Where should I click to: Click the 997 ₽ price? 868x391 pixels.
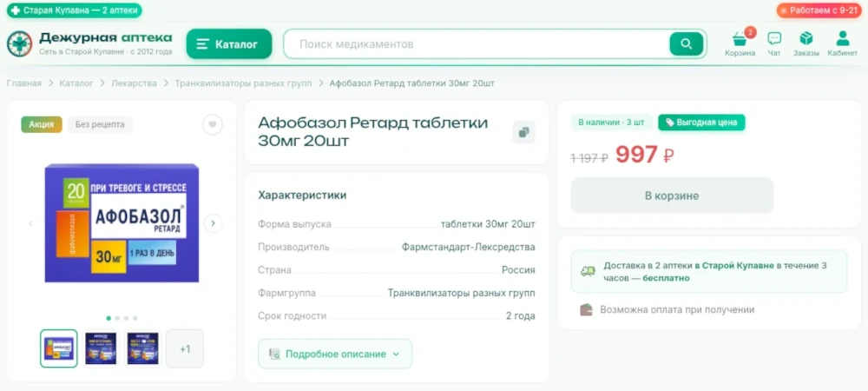tap(644, 155)
